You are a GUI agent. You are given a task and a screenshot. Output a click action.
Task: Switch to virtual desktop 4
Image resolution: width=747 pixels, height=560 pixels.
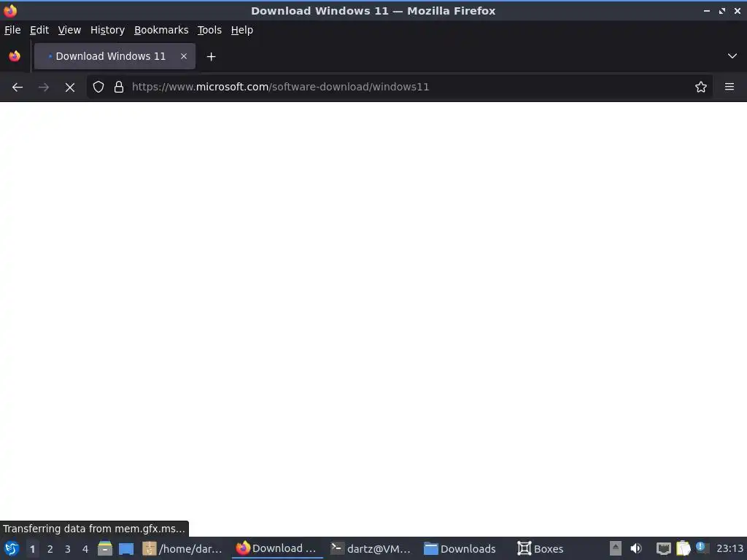(x=85, y=549)
